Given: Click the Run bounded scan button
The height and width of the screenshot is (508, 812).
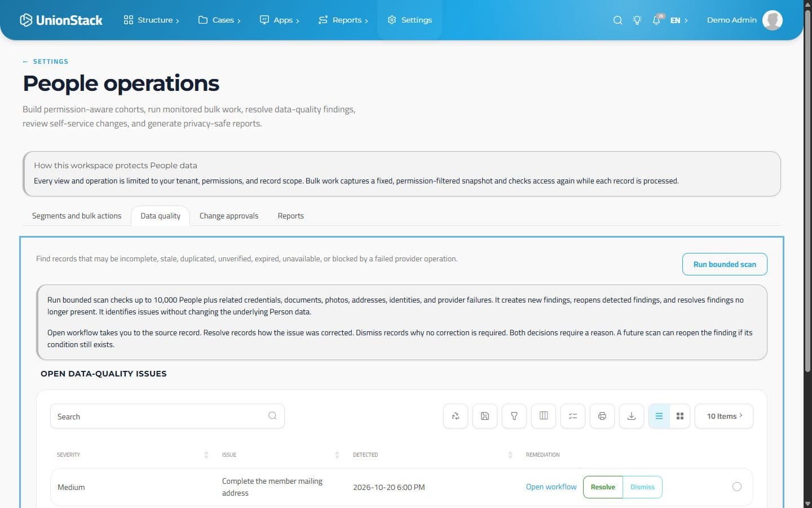Looking at the screenshot, I should (725, 264).
